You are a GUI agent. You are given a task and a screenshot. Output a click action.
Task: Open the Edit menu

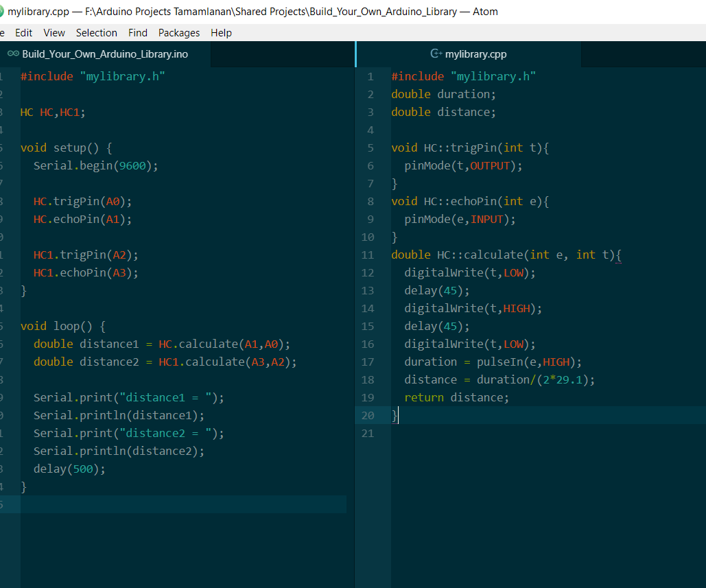click(23, 33)
